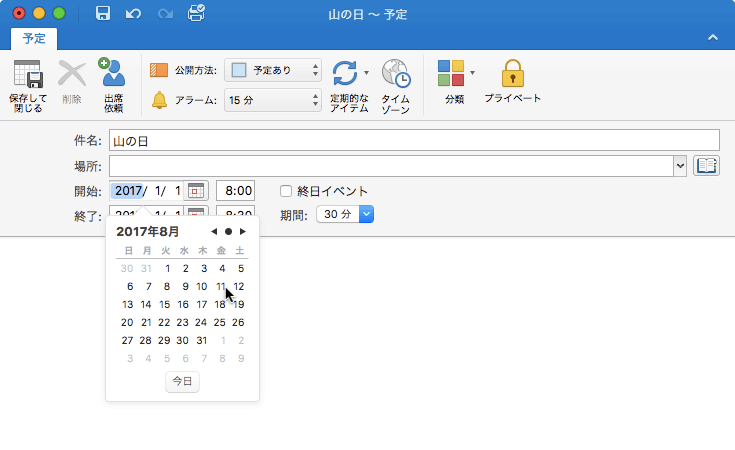Click the year 2017 in start date
Image resolution: width=735 pixels, height=450 pixels.
128,191
